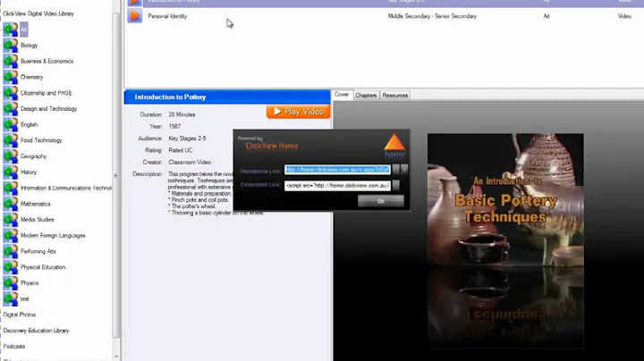Open the Geography library category

[33, 156]
